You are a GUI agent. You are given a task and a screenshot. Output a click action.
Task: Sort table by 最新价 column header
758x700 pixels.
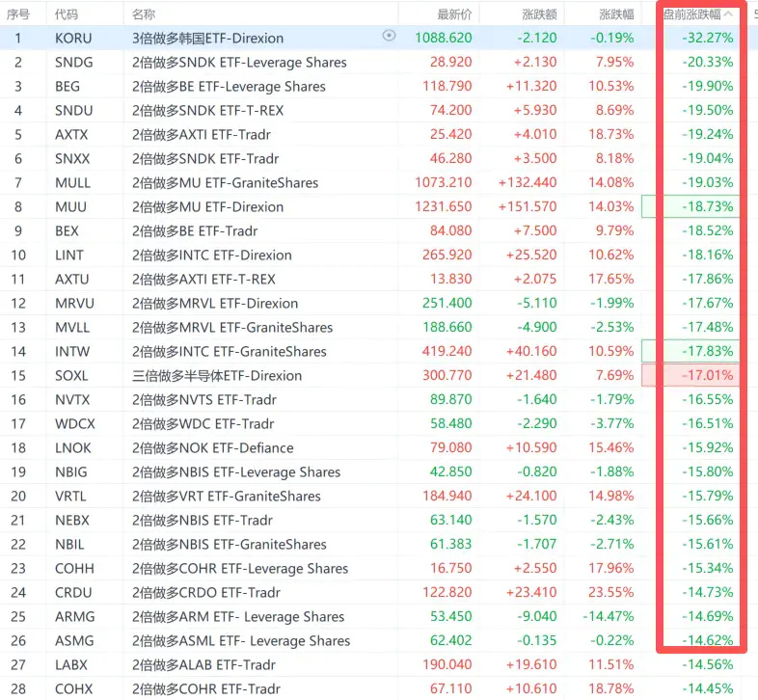point(454,14)
